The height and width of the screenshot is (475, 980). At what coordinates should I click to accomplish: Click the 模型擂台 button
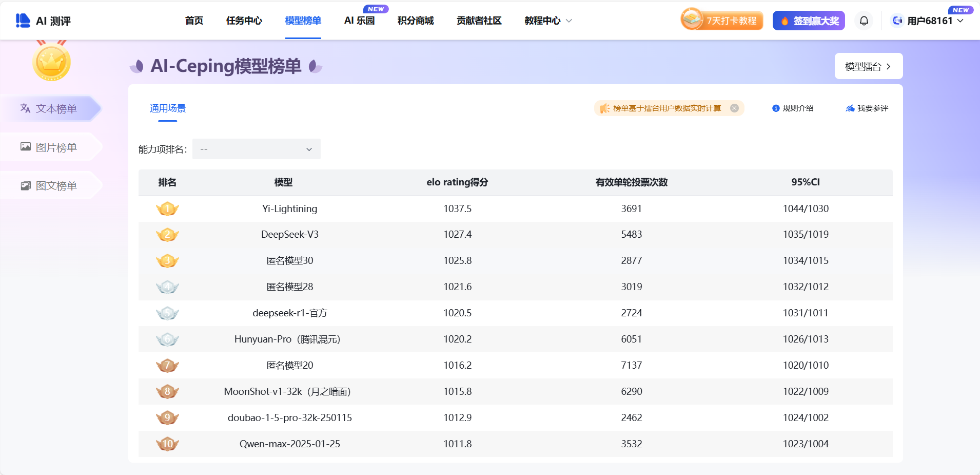point(869,66)
